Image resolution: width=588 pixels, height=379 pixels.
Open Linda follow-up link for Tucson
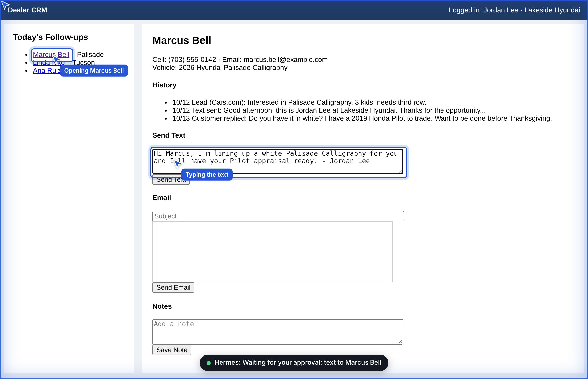point(49,62)
